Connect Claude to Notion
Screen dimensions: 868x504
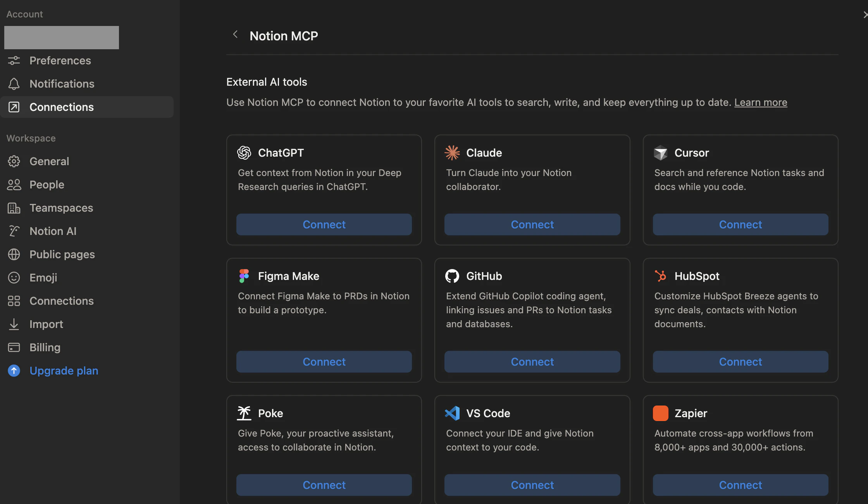coord(532,224)
